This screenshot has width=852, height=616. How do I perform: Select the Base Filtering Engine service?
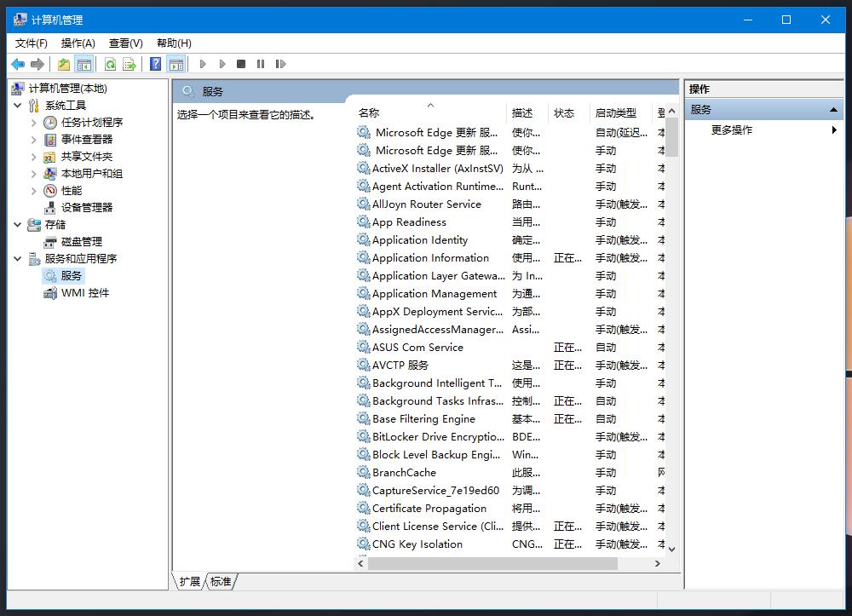tap(510, 419)
